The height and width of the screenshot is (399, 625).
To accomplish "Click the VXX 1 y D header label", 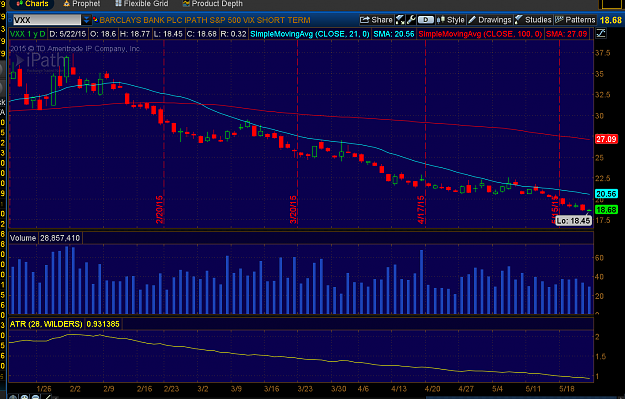I will click(28, 34).
